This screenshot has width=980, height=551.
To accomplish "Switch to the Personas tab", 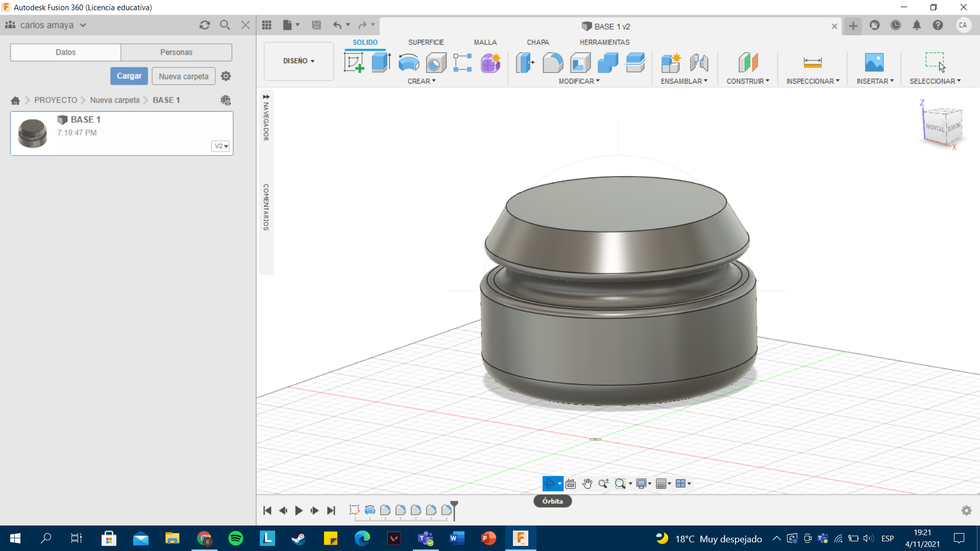I will [x=176, y=52].
